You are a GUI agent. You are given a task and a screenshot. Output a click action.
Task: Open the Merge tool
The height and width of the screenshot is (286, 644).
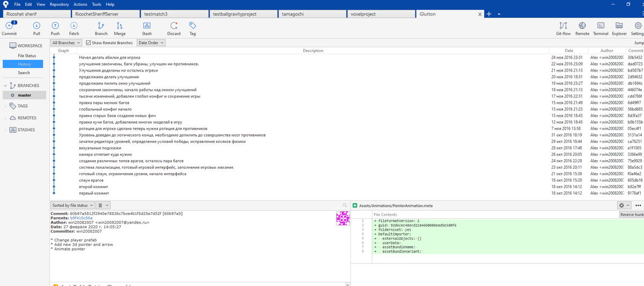pyautogui.click(x=120, y=25)
